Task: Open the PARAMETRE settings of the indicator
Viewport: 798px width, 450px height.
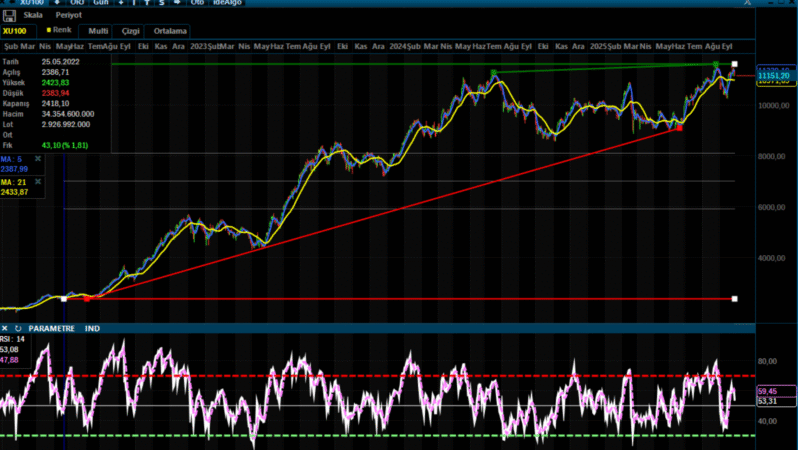Action: [51, 328]
